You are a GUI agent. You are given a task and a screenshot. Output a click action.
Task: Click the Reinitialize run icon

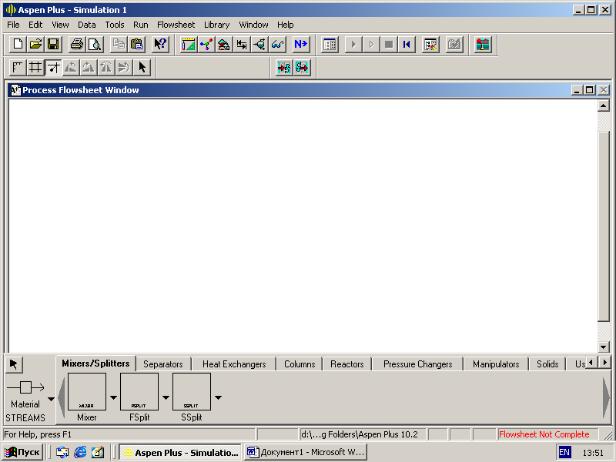pos(407,44)
